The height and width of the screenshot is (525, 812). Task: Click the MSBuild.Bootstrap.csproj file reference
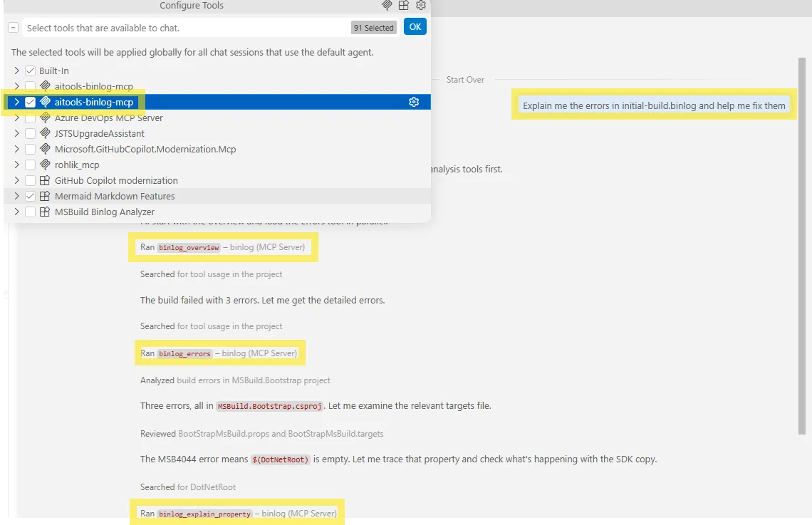coord(269,406)
